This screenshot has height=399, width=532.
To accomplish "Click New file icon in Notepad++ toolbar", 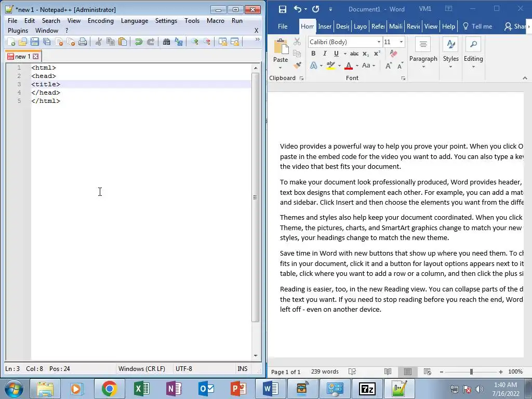I will 11,42.
